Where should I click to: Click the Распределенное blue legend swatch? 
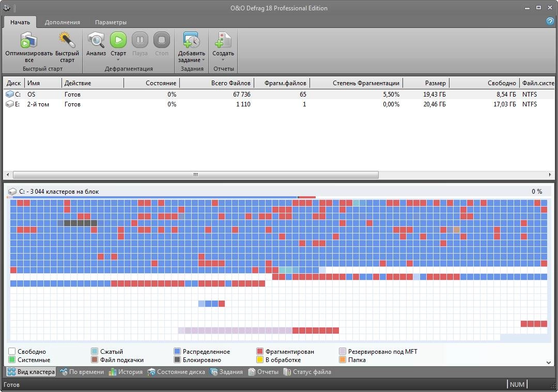(177, 351)
